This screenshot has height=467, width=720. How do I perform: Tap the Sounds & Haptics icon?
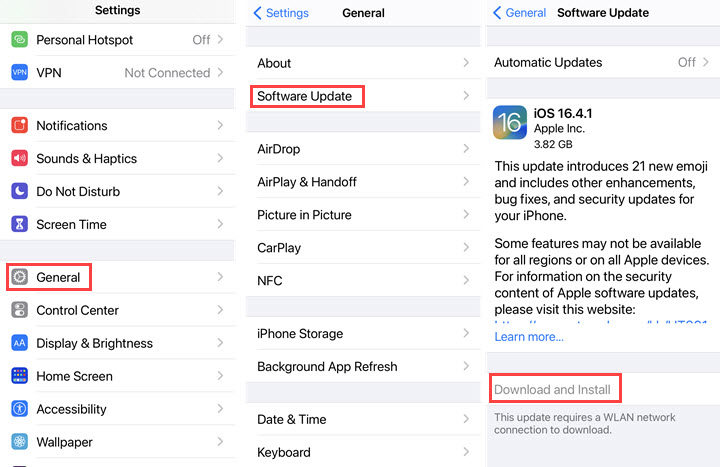(x=19, y=158)
